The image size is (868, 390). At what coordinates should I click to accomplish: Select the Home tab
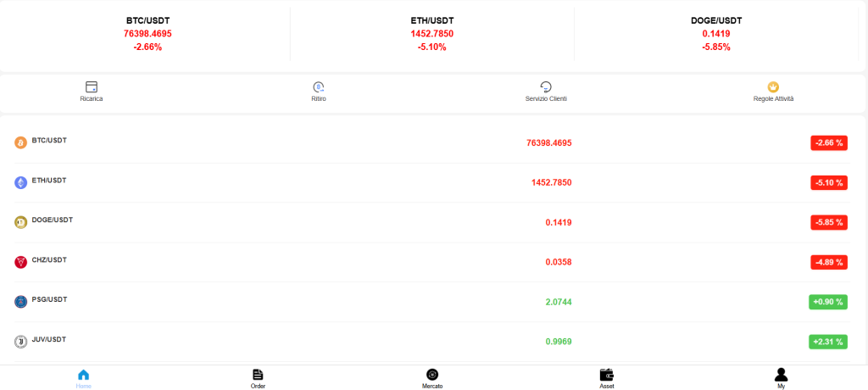coord(84,378)
